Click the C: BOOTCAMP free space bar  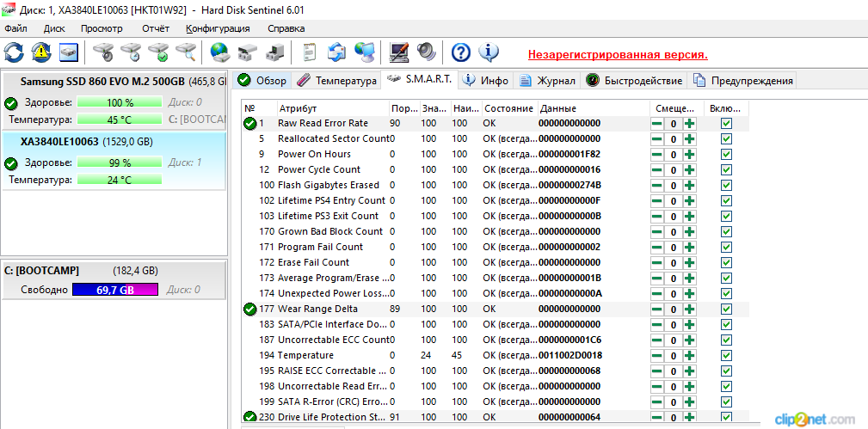[x=115, y=290]
